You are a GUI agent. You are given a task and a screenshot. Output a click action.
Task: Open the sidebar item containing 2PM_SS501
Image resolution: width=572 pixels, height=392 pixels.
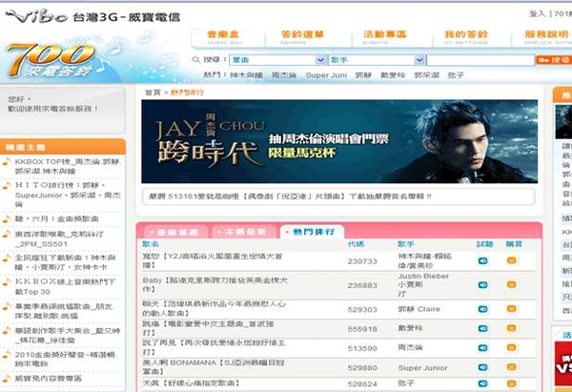click(x=59, y=239)
